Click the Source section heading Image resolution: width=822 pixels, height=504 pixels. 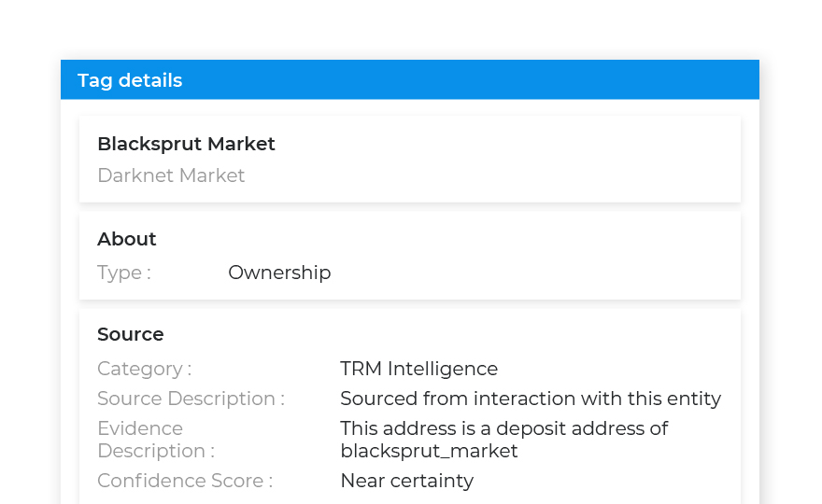[131, 334]
